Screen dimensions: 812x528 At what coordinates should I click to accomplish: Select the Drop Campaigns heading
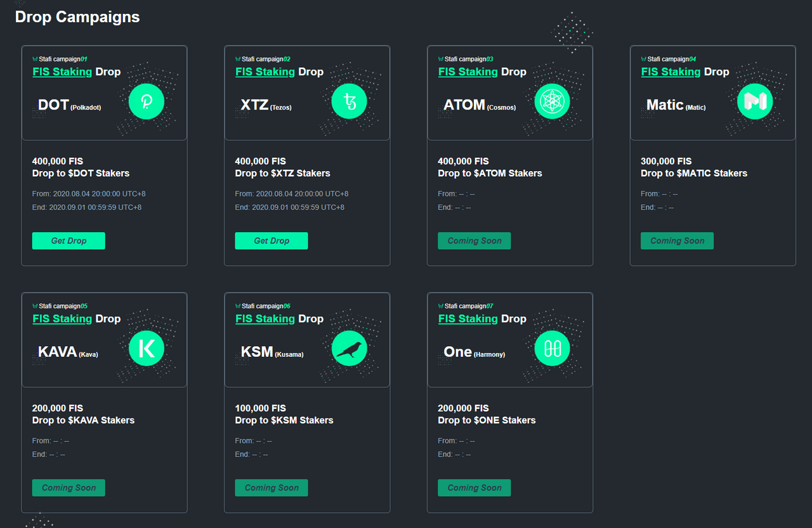77,17
